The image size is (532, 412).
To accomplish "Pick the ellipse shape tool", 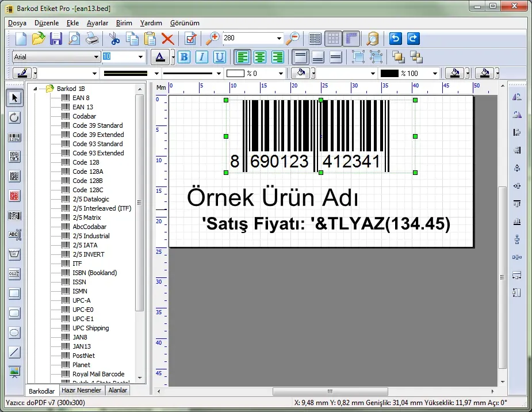I will 14,333.
